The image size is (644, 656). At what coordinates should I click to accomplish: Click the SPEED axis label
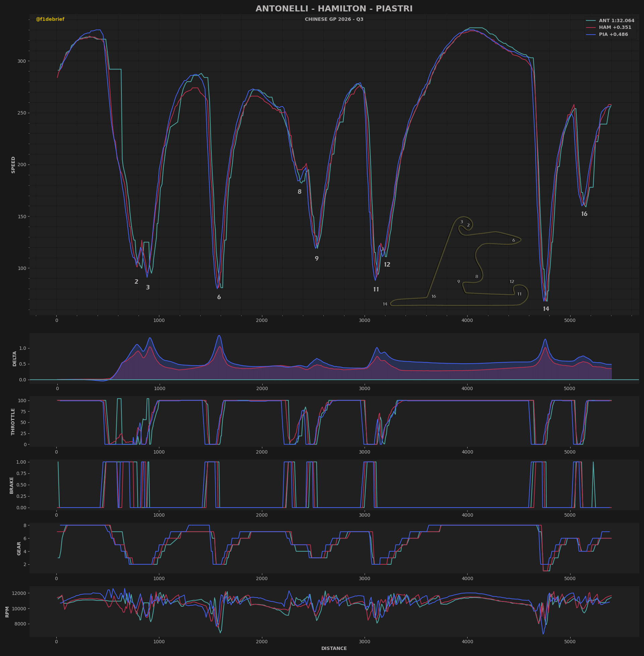tap(13, 165)
